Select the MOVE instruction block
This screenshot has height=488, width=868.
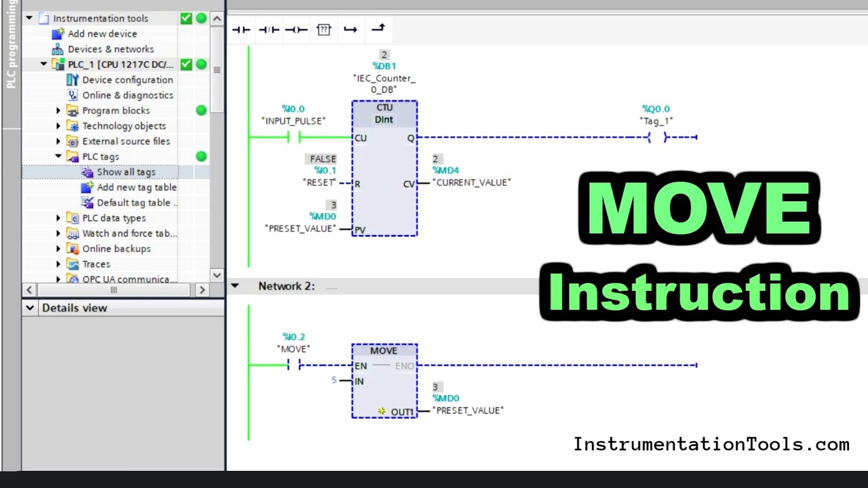pyautogui.click(x=384, y=381)
